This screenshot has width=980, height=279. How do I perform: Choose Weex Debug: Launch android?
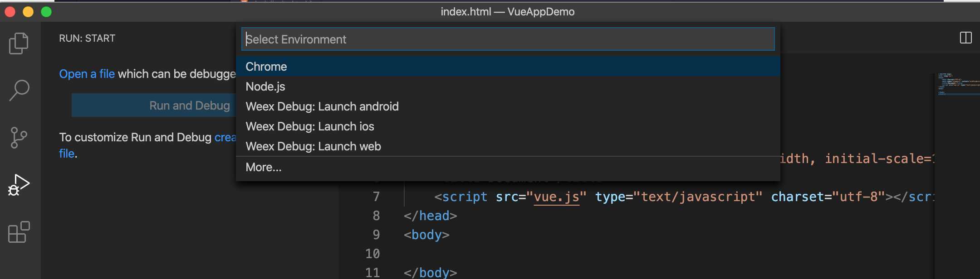pos(508,106)
